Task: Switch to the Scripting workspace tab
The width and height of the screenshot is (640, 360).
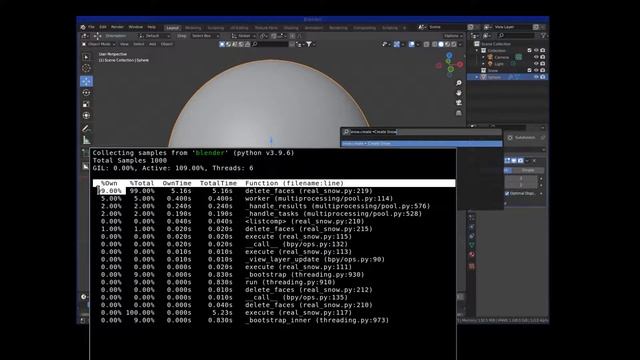Action: pos(390,28)
